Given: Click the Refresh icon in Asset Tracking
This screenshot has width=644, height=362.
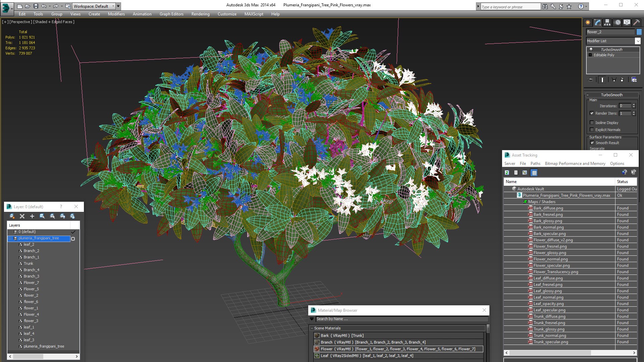Looking at the screenshot, I should pyautogui.click(x=507, y=173).
